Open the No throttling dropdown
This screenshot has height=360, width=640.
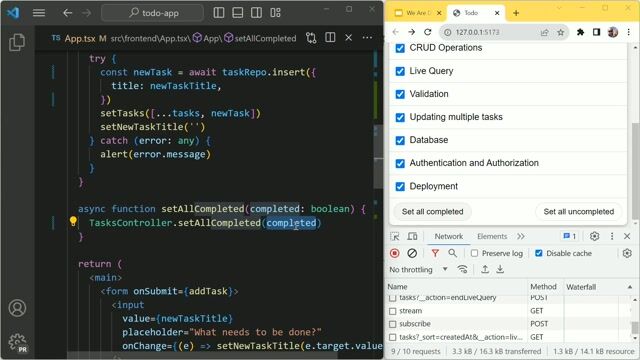418,269
